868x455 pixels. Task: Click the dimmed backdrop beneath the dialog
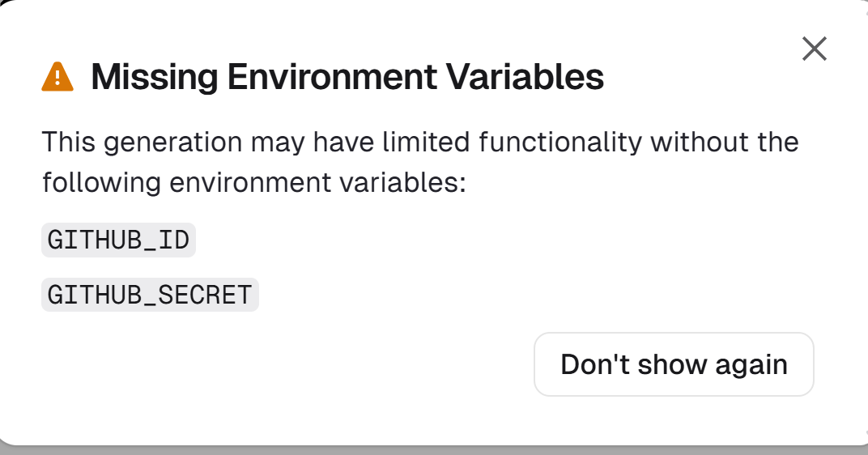434,450
